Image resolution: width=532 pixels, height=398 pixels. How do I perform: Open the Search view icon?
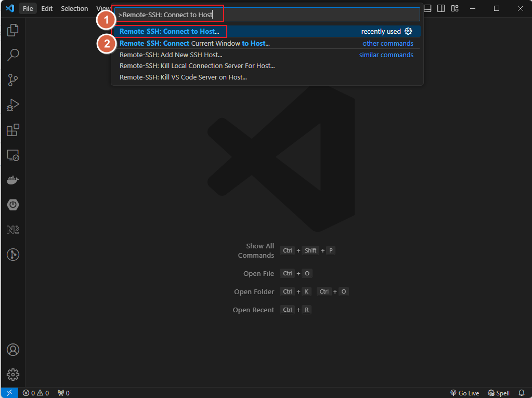pos(13,55)
